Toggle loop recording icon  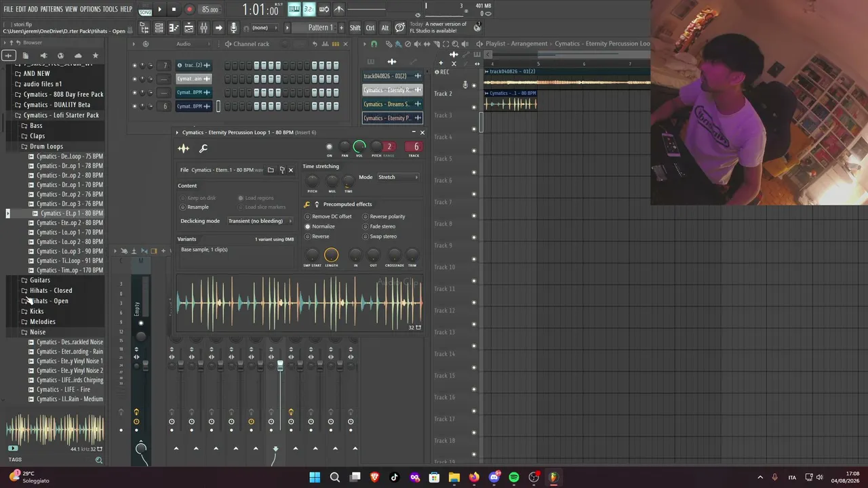(324, 9)
